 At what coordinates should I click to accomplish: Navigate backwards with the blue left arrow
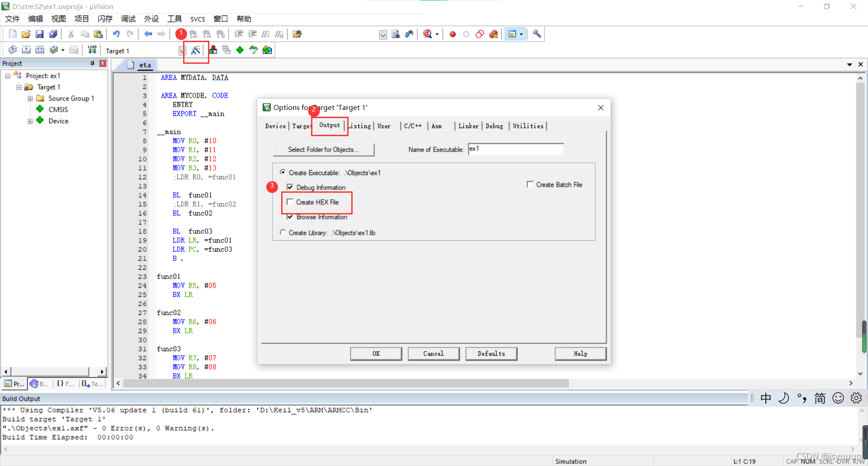click(x=148, y=34)
